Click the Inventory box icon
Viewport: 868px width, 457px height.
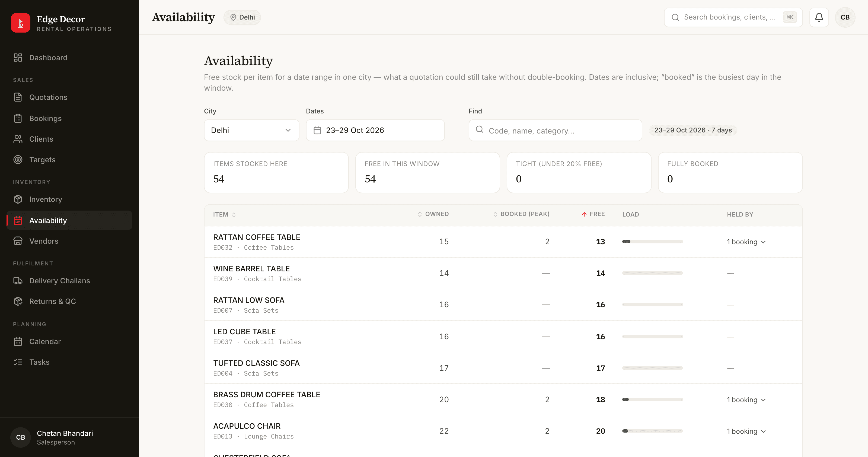tap(18, 199)
